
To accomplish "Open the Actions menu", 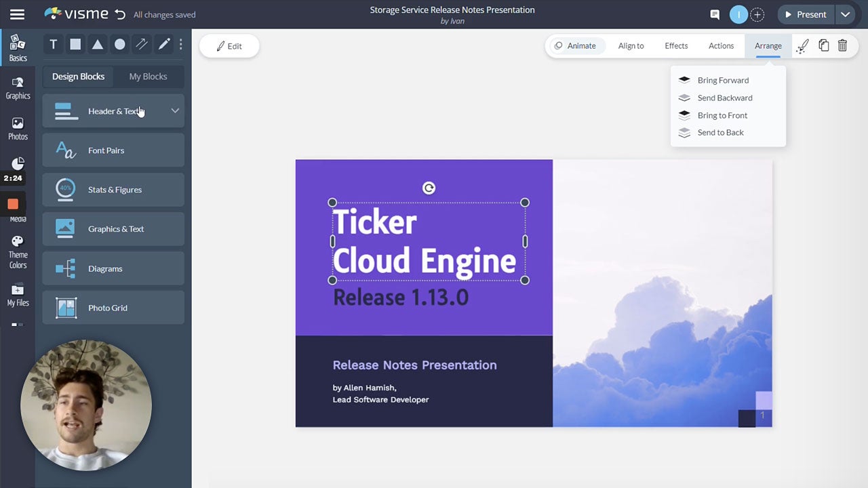I will pyautogui.click(x=721, y=46).
